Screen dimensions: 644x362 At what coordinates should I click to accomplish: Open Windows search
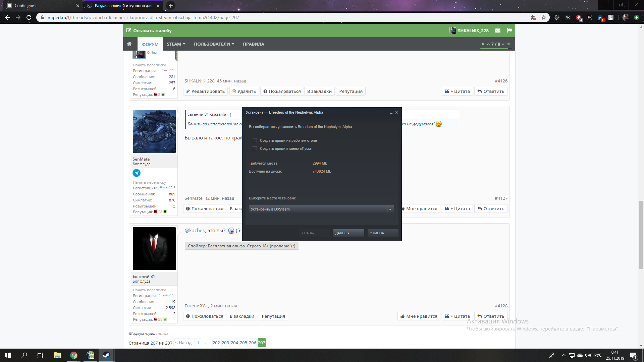24,355
